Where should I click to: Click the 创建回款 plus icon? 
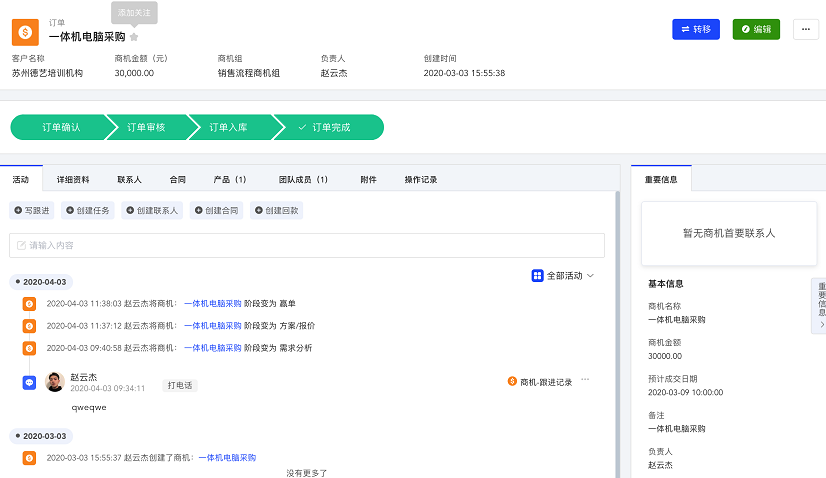pyautogui.click(x=259, y=211)
